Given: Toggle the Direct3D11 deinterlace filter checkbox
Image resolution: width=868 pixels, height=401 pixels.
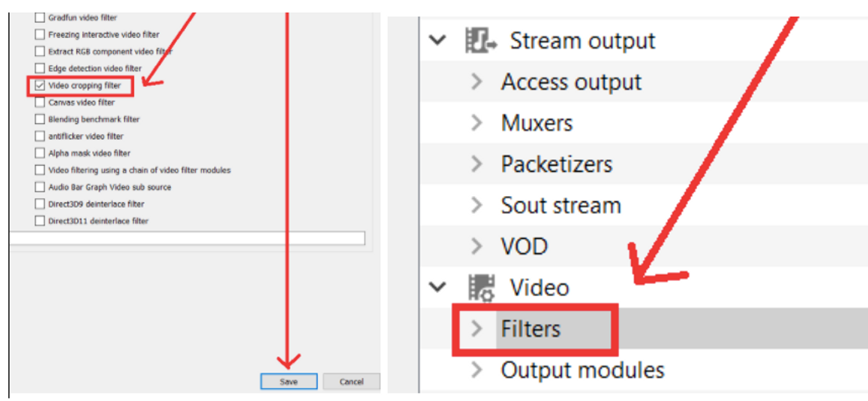Looking at the screenshot, I should tap(40, 221).
